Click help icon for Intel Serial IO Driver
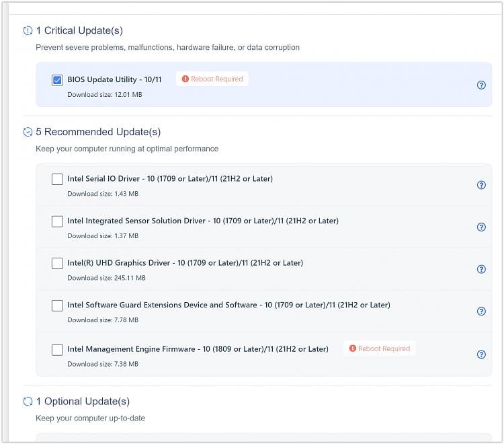This screenshot has width=504, height=444. coord(481,185)
